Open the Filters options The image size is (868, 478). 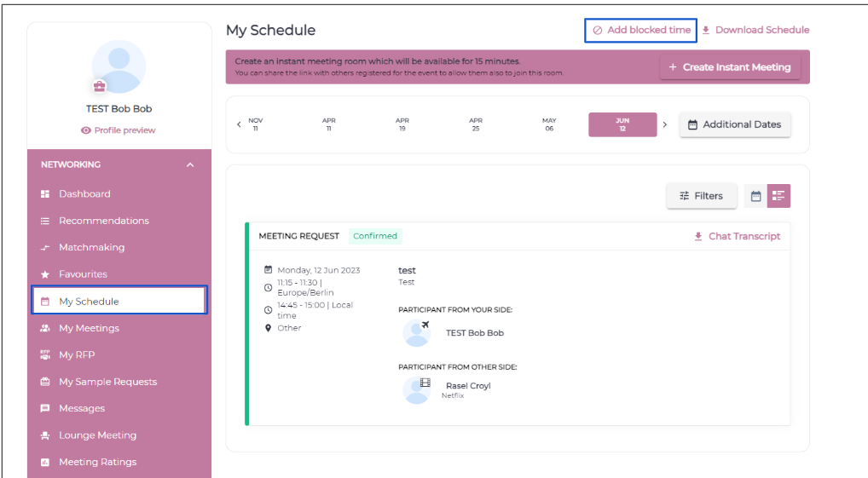(701, 196)
